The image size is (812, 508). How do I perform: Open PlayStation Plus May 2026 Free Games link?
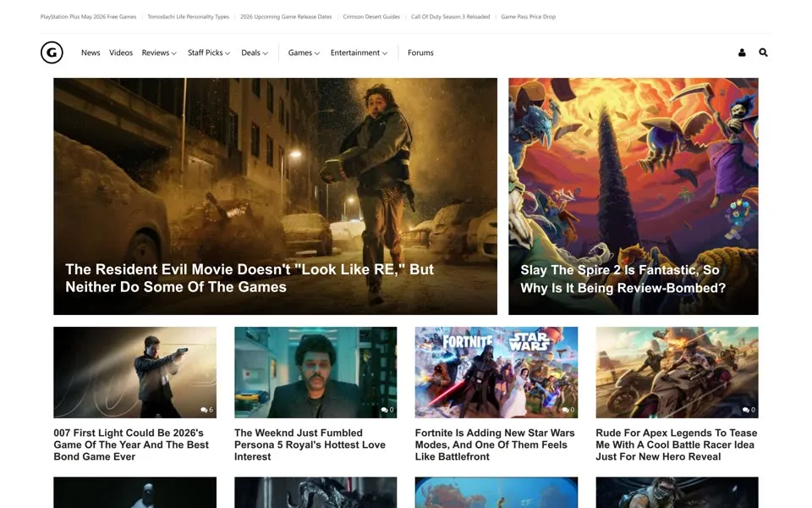88,17
